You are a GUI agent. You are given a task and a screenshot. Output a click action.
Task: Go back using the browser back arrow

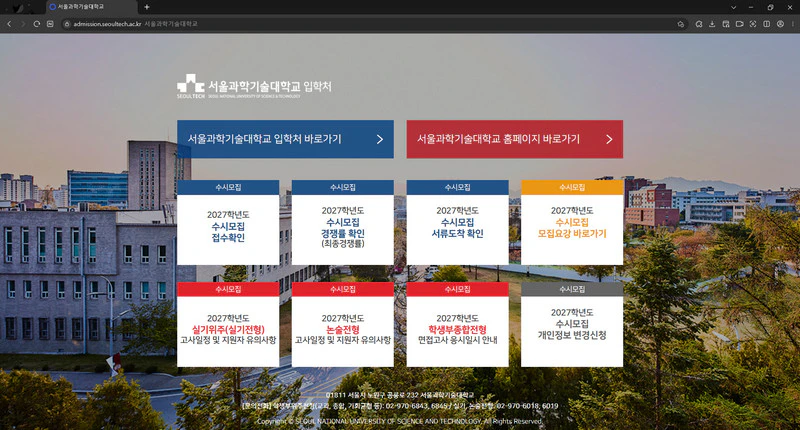tap(9, 24)
